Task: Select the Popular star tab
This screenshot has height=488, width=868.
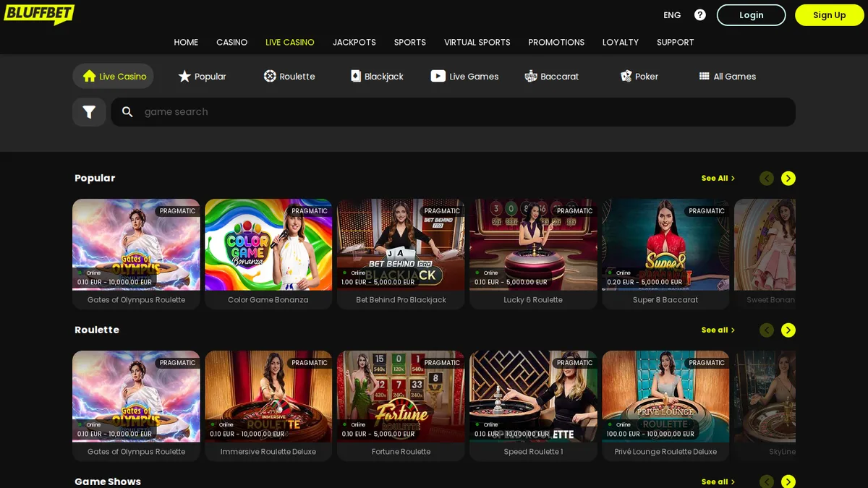Action: (202, 76)
